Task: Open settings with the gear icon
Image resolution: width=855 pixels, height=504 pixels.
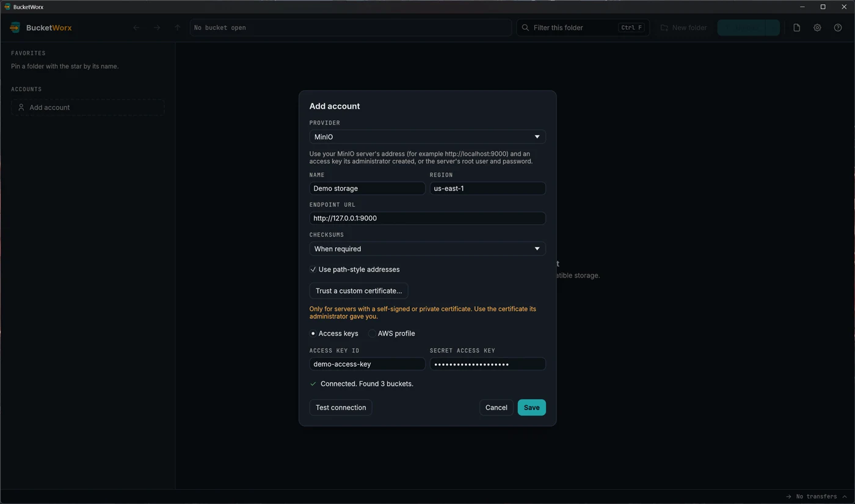Action: (x=817, y=27)
